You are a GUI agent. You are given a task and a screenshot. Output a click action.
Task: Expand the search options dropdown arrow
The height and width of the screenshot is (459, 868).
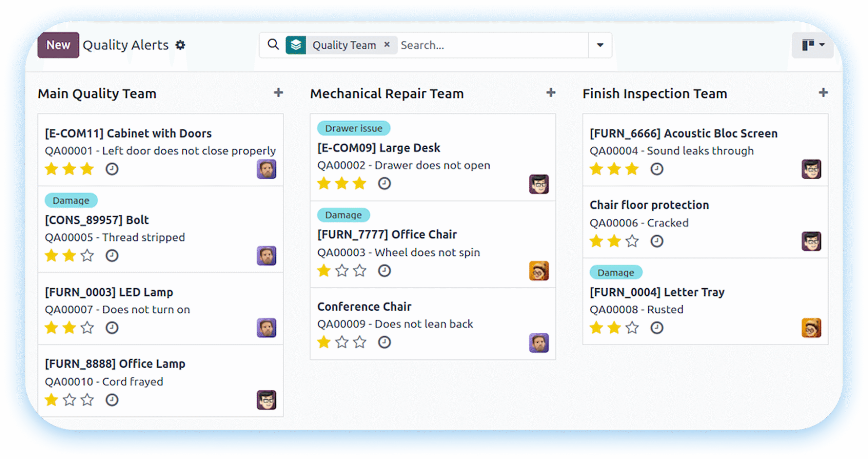[x=600, y=45]
